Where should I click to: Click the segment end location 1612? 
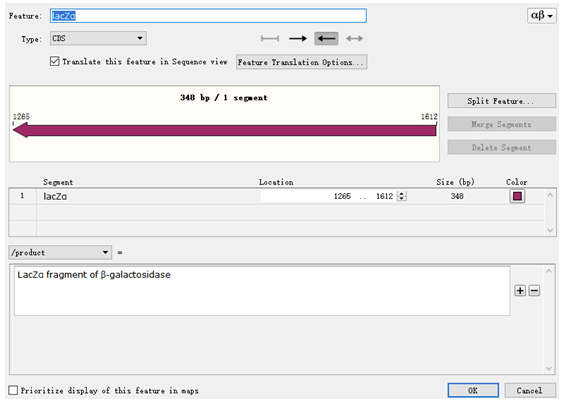(385, 196)
